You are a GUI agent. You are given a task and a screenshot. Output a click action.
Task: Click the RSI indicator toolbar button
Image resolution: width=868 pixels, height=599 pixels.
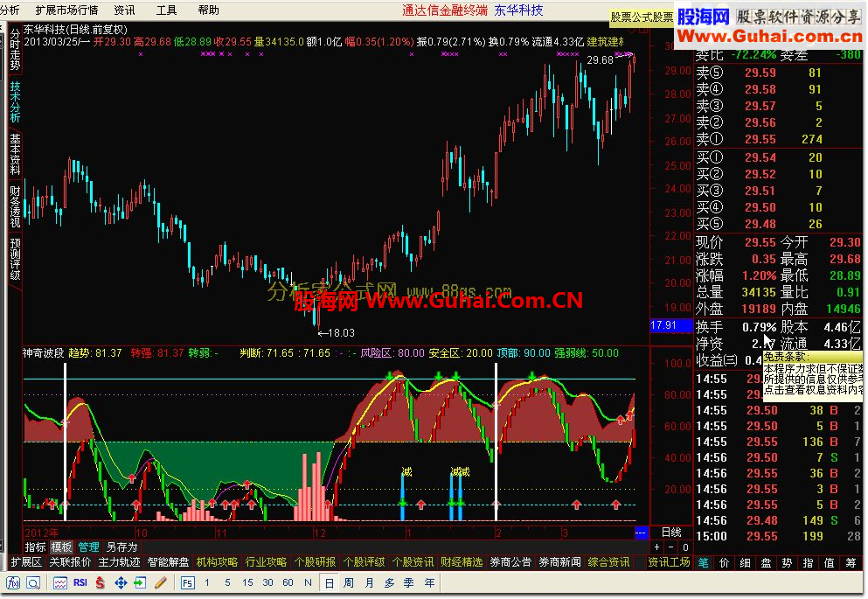[80, 583]
